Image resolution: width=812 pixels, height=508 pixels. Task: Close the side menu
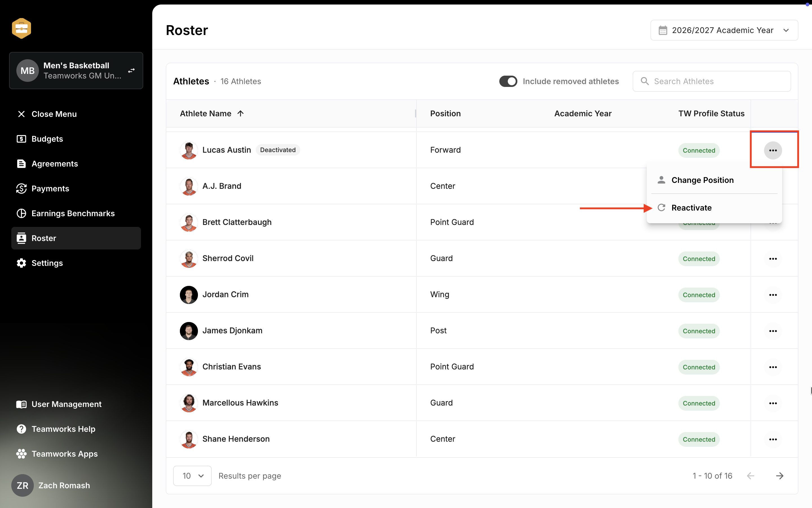(47, 114)
